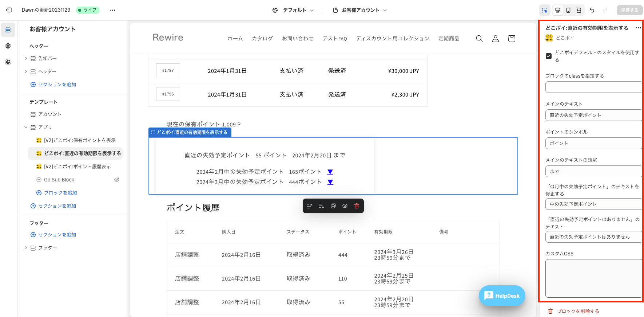Uncheck どこポイ default style checkbox

click(549, 56)
